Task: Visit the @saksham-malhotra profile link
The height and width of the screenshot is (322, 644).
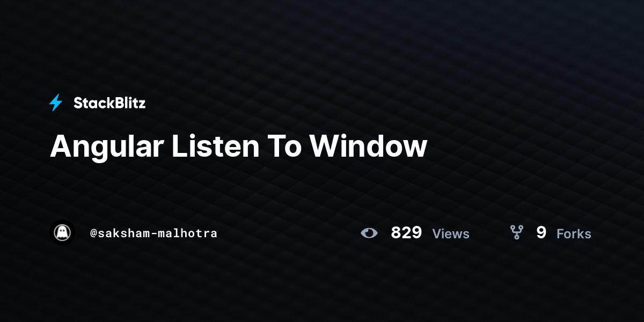Action: [153, 233]
